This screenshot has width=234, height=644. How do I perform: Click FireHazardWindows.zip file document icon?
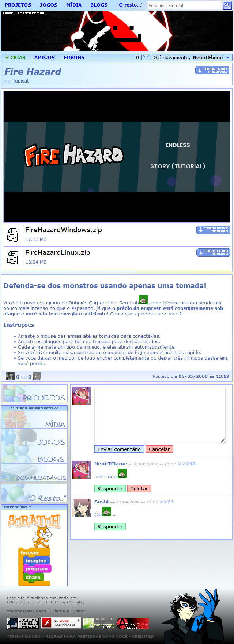click(13, 234)
